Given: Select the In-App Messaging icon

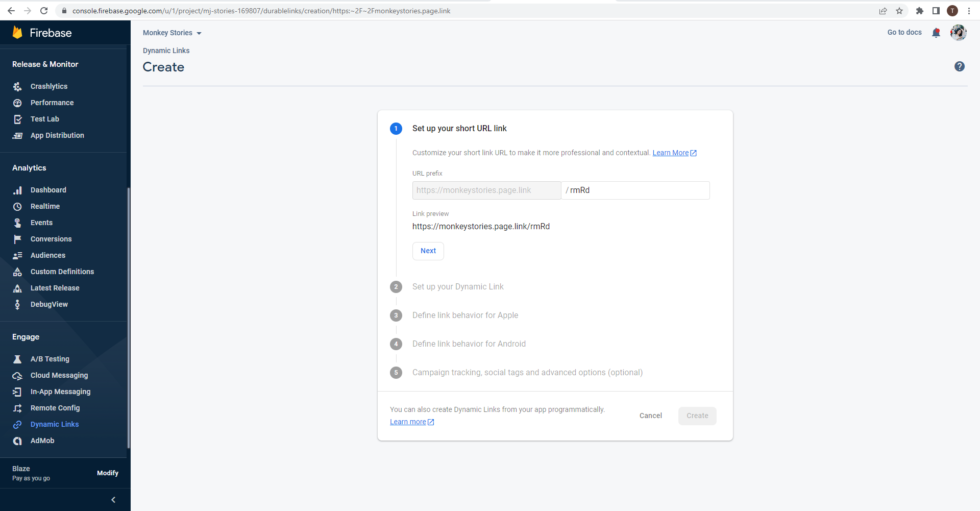Looking at the screenshot, I should [x=17, y=392].
